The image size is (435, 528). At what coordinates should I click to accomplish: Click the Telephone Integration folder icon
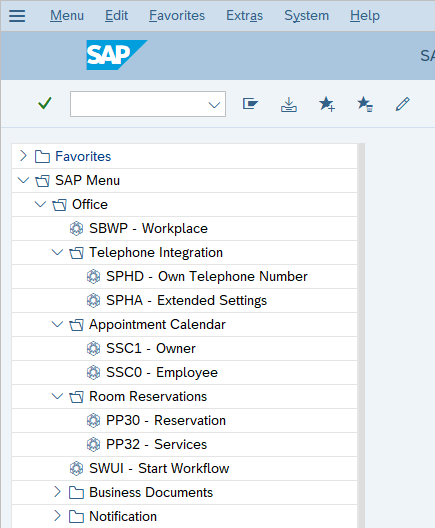coord(76,253)
